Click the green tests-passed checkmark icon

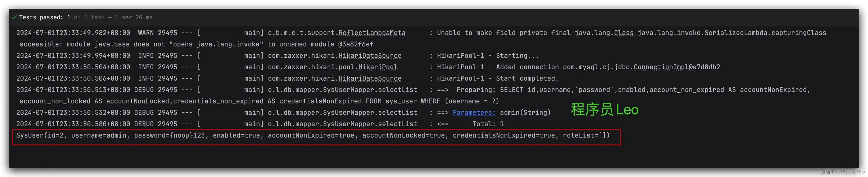pos(14,17)
